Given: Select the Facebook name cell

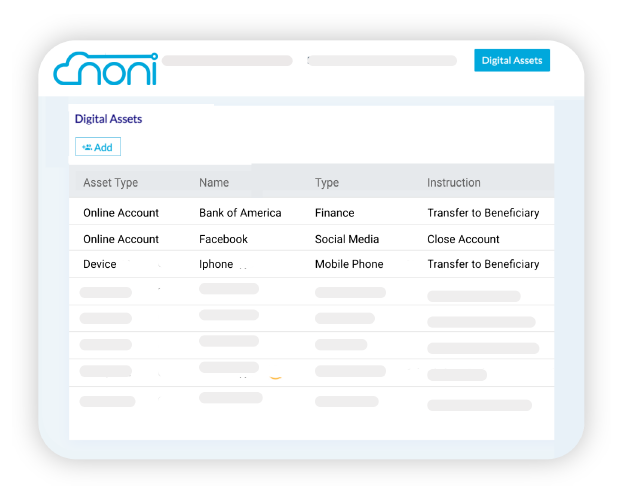Looking at the screenshot, I should click(x=223, y=239).
